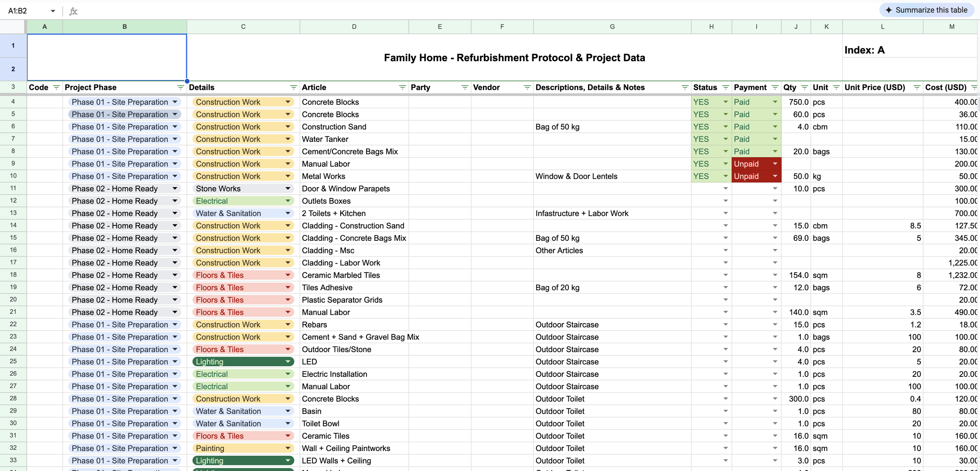Click the fx formula icon
This screenshot has width=980, height=471.
73,11
